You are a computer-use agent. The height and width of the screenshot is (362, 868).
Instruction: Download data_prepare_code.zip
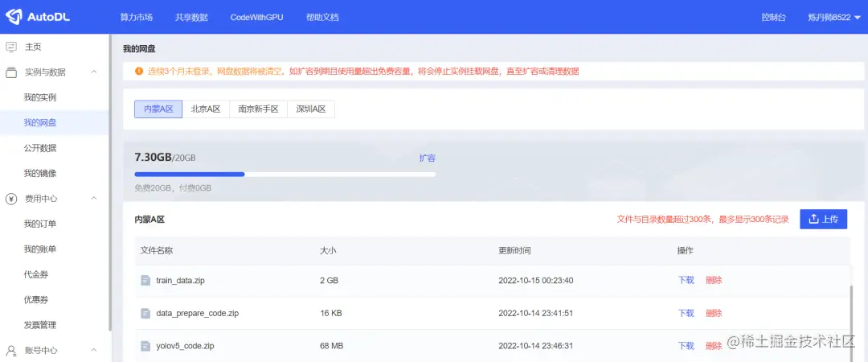(686, 313)
